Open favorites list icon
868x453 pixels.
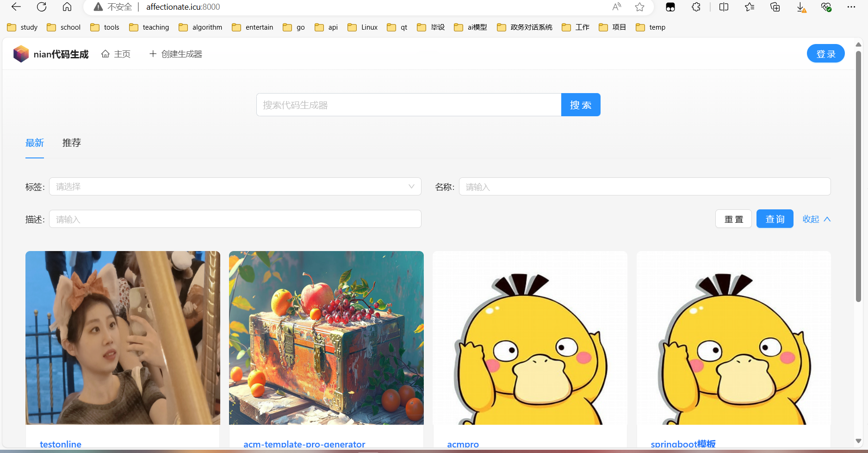[750, 7]
